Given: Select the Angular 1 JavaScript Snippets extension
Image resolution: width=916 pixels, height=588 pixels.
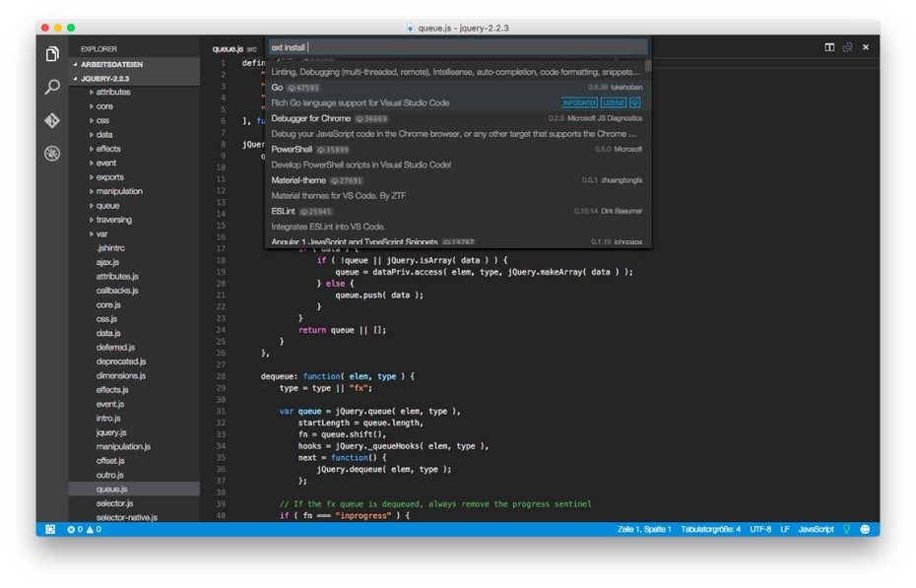Looking at the screenshot, I should 456,241.
